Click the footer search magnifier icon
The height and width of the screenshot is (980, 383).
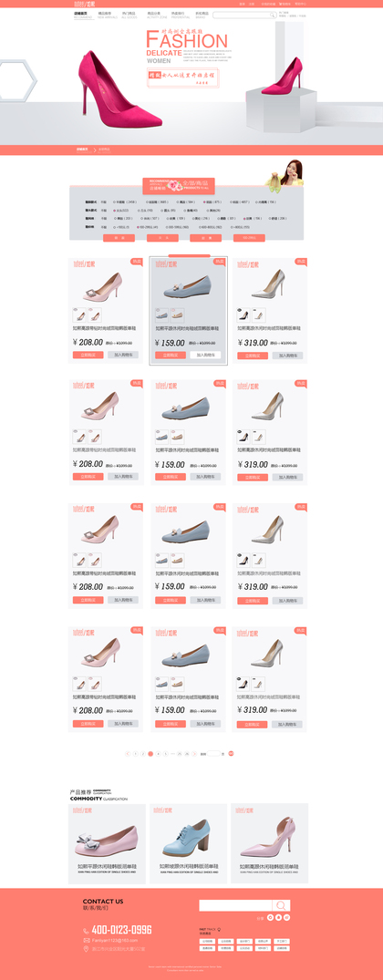tap(281, 905)
